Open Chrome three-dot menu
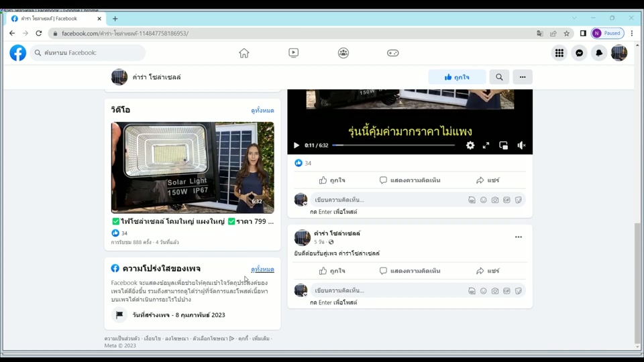 [x=632, y=34]
